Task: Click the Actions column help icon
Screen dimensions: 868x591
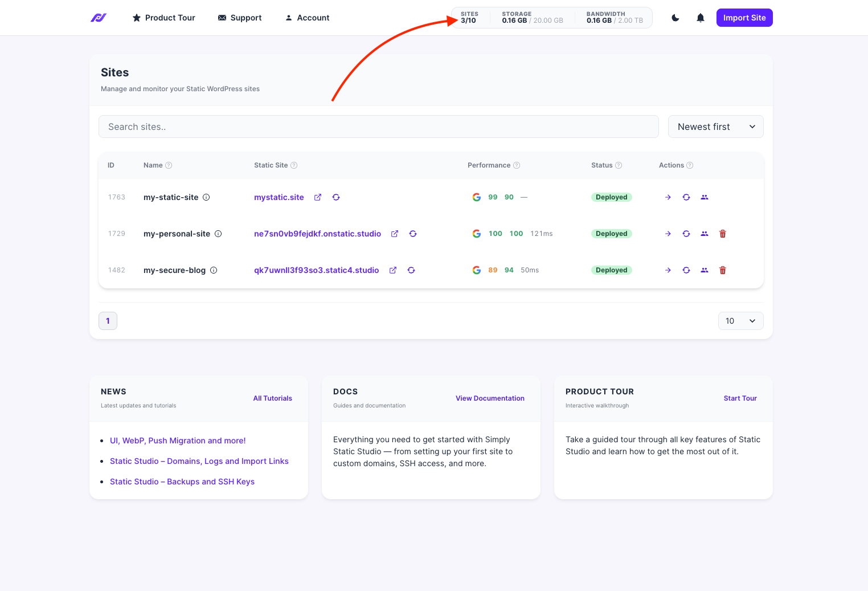Action: [x=690, y=165]
